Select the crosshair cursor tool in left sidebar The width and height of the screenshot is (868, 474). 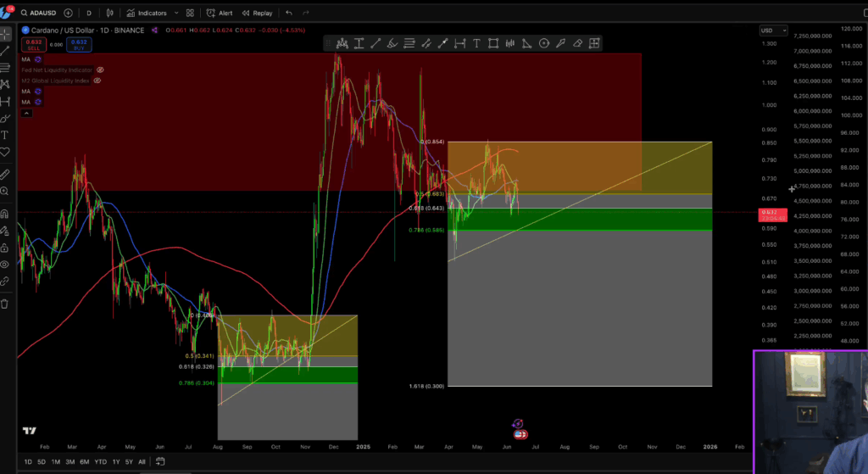(5, 34)
